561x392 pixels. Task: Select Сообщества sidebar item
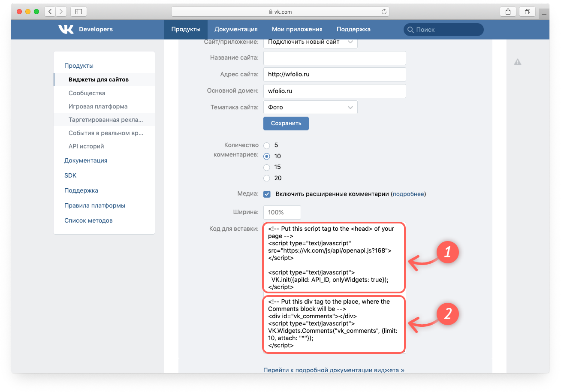pyautogui.click(x=104, y=93)
